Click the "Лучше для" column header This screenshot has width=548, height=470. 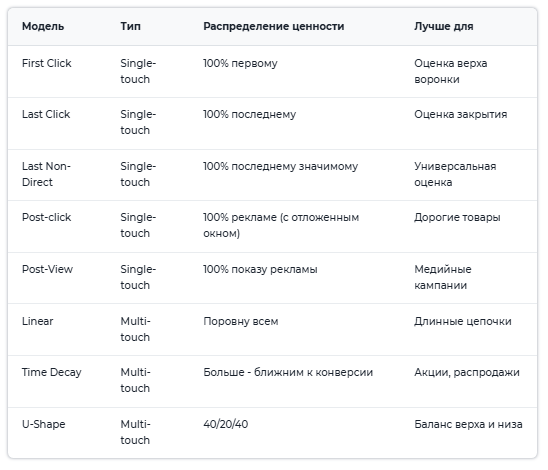click(x=444, y=27)
